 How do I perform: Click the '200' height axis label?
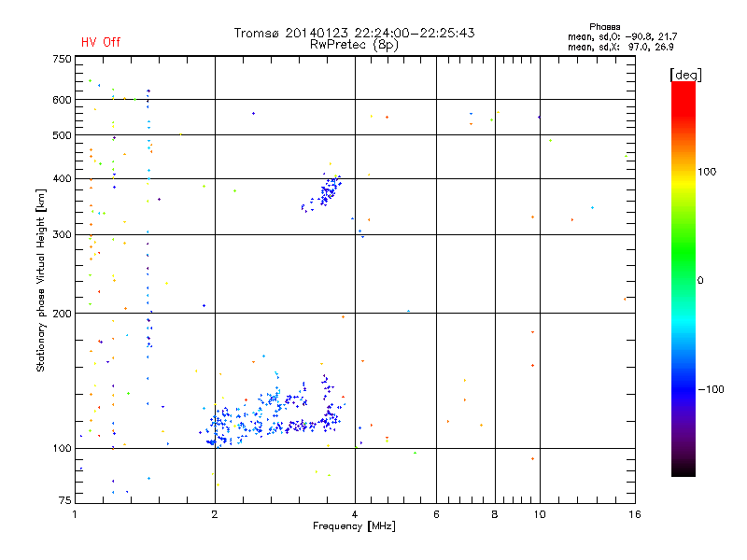63,314
